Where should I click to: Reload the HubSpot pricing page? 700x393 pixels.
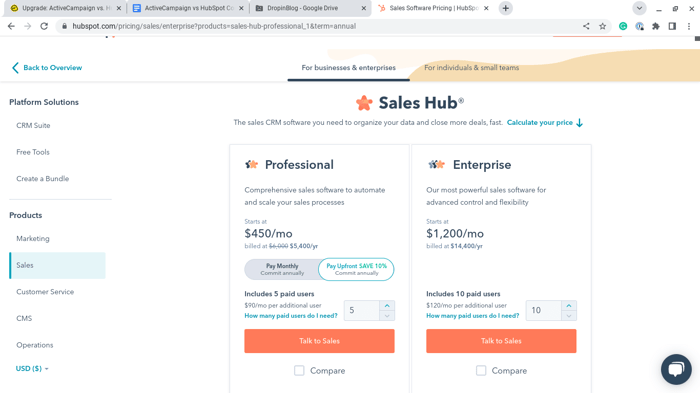point(44,26)
